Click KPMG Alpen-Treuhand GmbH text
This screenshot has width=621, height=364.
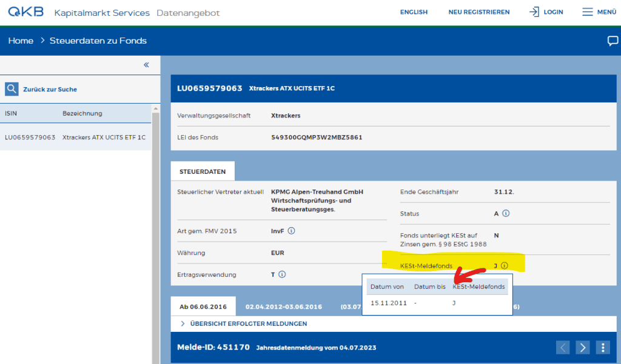coord(317,192)
